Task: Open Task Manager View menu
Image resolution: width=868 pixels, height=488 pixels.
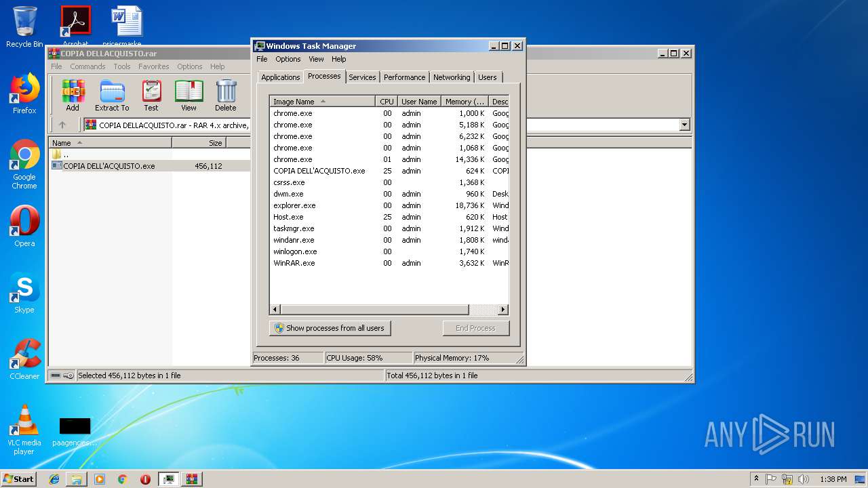Action: tap(316, 59)
